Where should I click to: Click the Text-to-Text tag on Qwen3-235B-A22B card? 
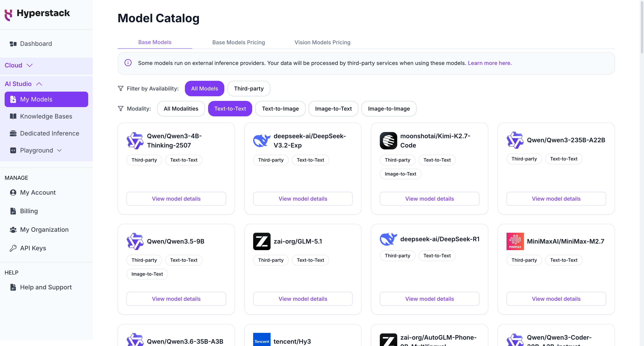pos(564,159)
